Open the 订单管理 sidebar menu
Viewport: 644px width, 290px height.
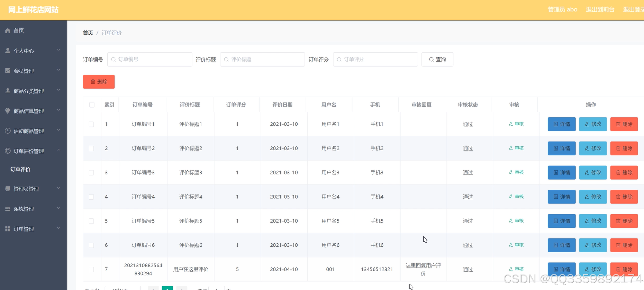[x=34, y=229]
